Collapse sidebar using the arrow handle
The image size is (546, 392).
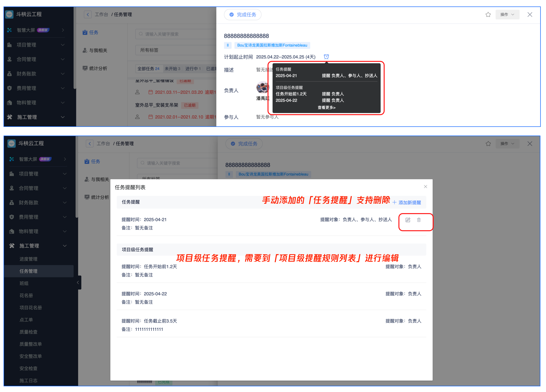tap(78, 283)
